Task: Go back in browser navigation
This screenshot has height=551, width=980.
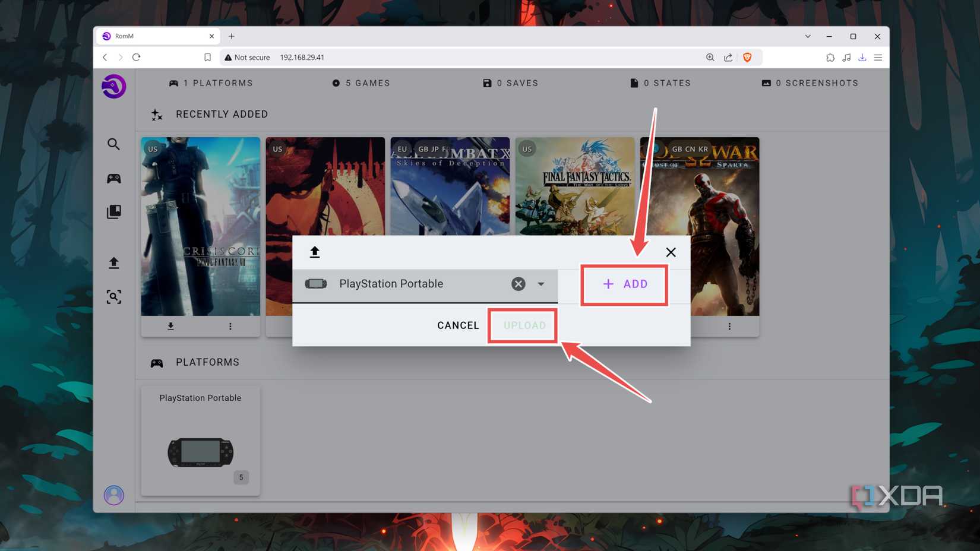Action: pyautogui.click(x=105, y=58)
